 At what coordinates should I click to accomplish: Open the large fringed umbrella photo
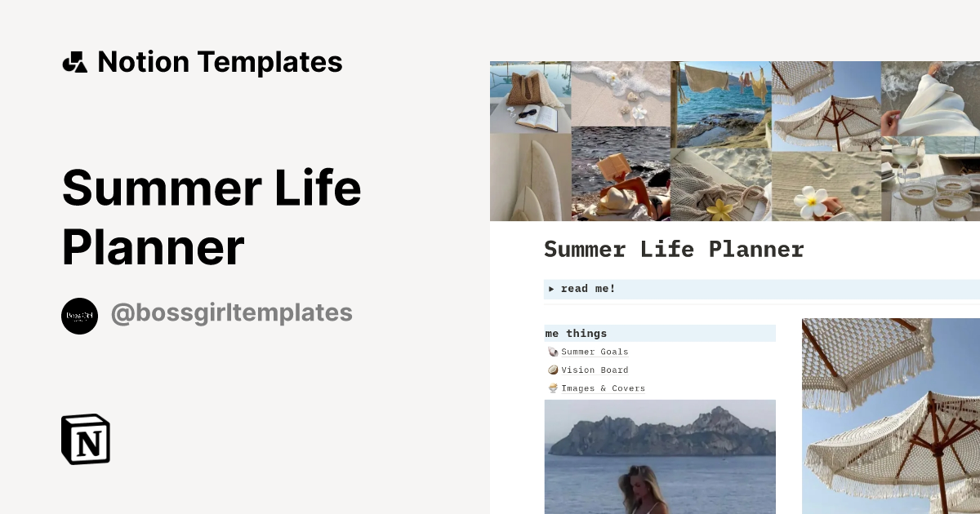pos(890,414)
